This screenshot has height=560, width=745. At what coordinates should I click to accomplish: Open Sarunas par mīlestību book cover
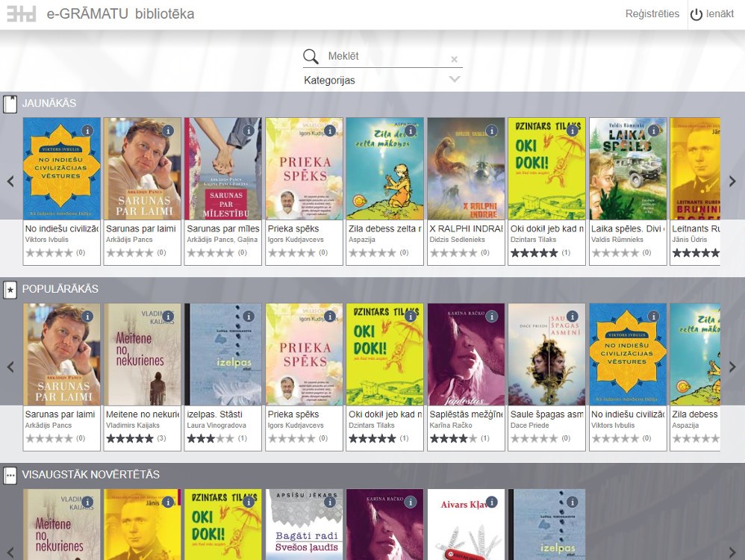[223, 169]
